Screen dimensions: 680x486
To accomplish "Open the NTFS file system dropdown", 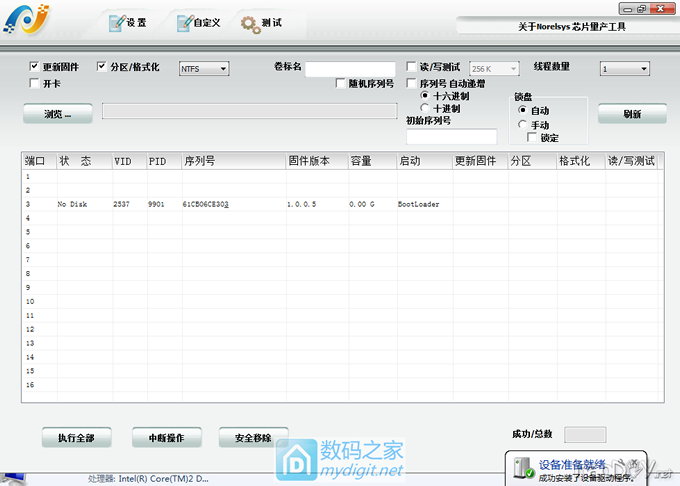I will click(203, 69).
